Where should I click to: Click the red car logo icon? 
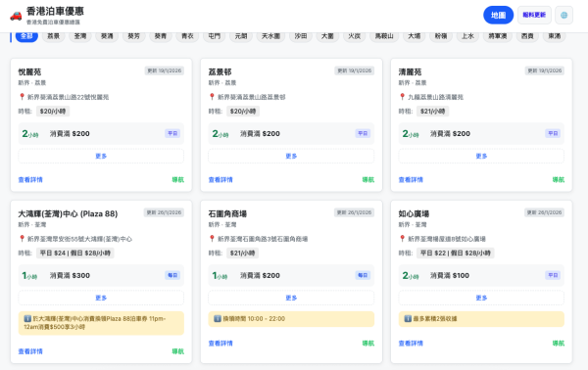pos(16,16)
